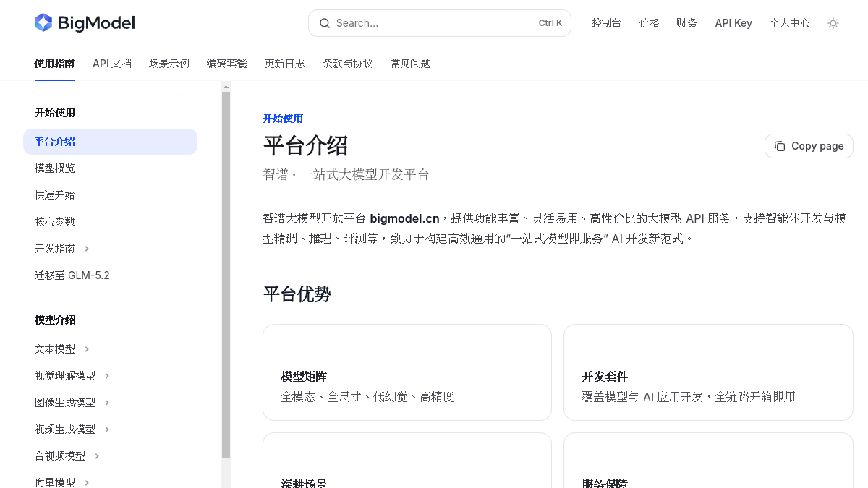The width and height of the screenshot is (868, 488).
Task: Open the 常见问题 tab
Action: [411, 64]
